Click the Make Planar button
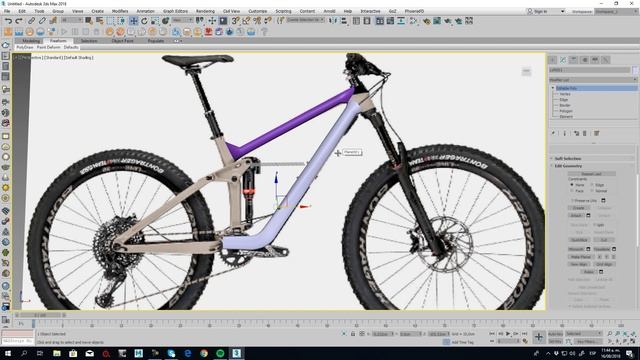This screenshot has width=640, height=360. tap(580, 257)
